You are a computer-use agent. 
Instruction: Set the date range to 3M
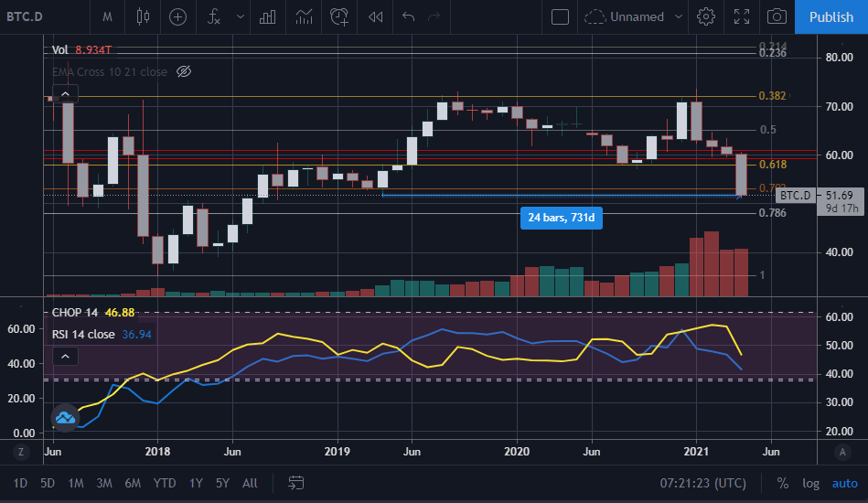pyautogui.click(x=104, y=483)
